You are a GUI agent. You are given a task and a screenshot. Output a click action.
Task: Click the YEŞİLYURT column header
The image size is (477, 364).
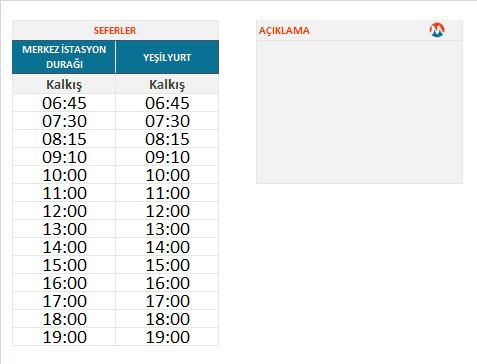click(x=167, y=57)
